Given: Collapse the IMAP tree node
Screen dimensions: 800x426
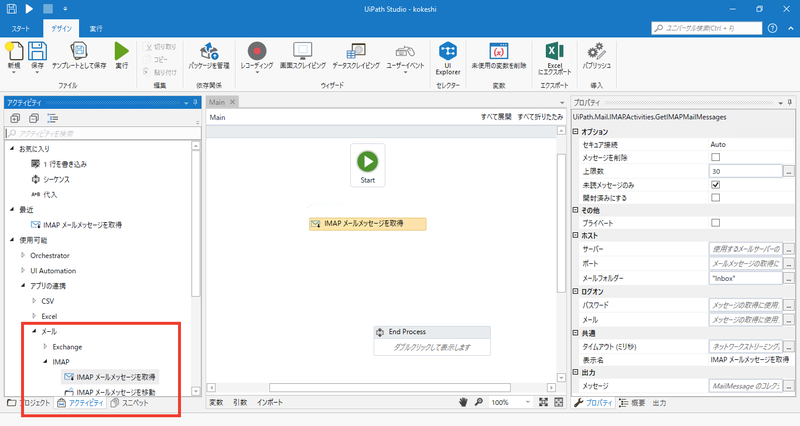Looking at the screenshot, I should [45, 361].
